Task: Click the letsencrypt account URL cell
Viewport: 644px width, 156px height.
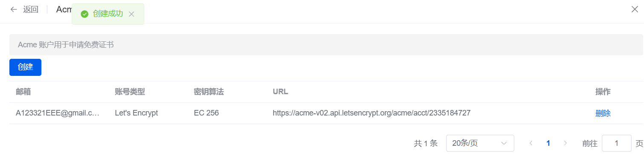Action: (x=371, y=113)
